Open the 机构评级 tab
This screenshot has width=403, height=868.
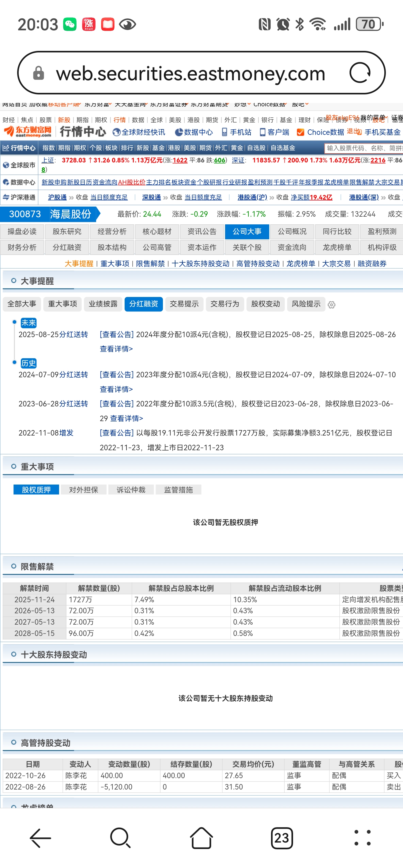coord(382,247)
